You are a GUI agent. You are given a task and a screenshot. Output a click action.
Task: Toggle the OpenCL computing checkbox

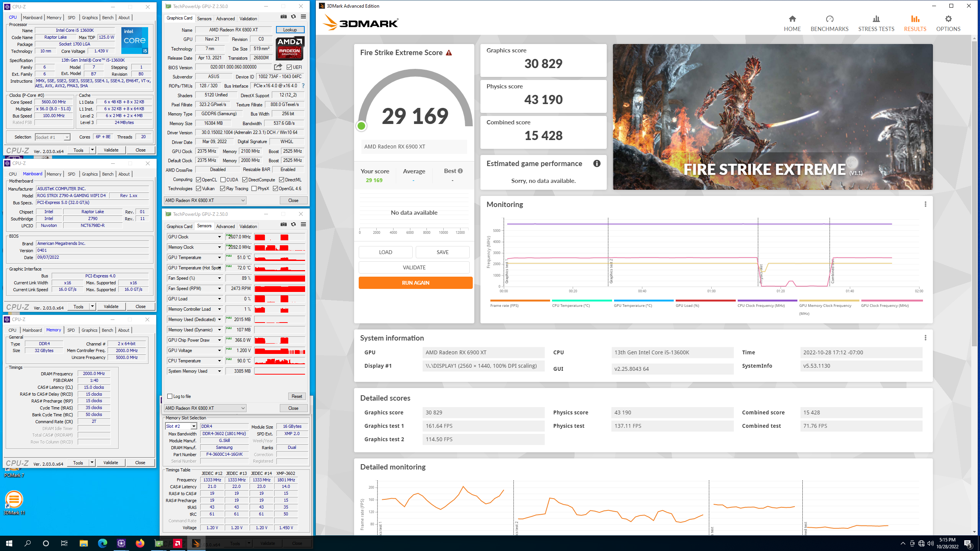(198, 180)
